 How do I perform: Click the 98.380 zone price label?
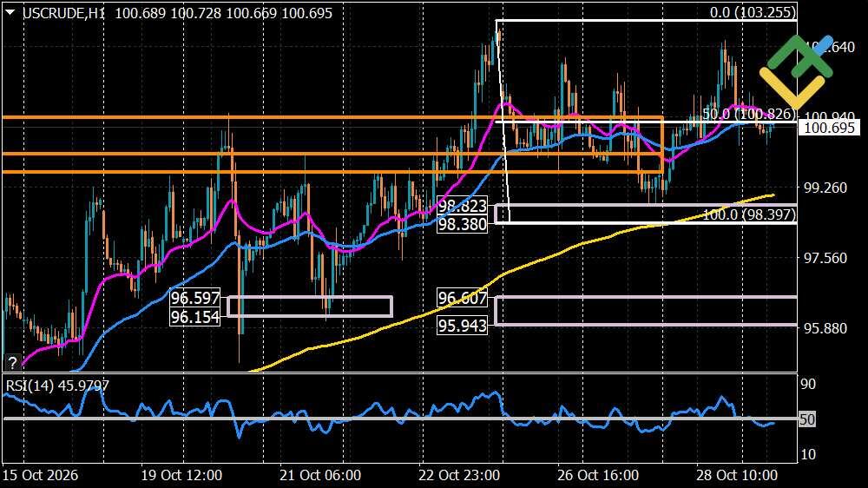[x=463, y=224]
